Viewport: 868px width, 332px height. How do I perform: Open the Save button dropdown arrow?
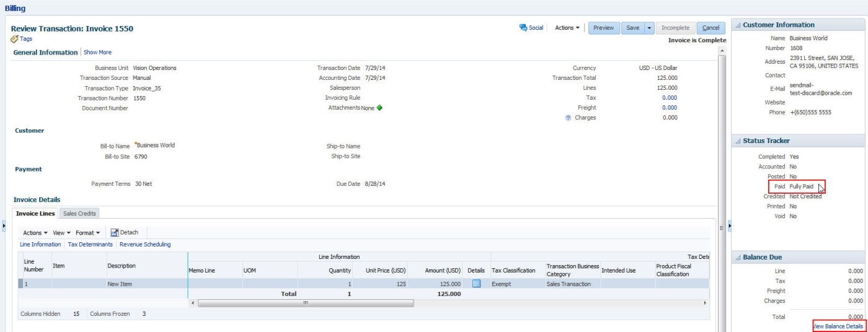650,28
